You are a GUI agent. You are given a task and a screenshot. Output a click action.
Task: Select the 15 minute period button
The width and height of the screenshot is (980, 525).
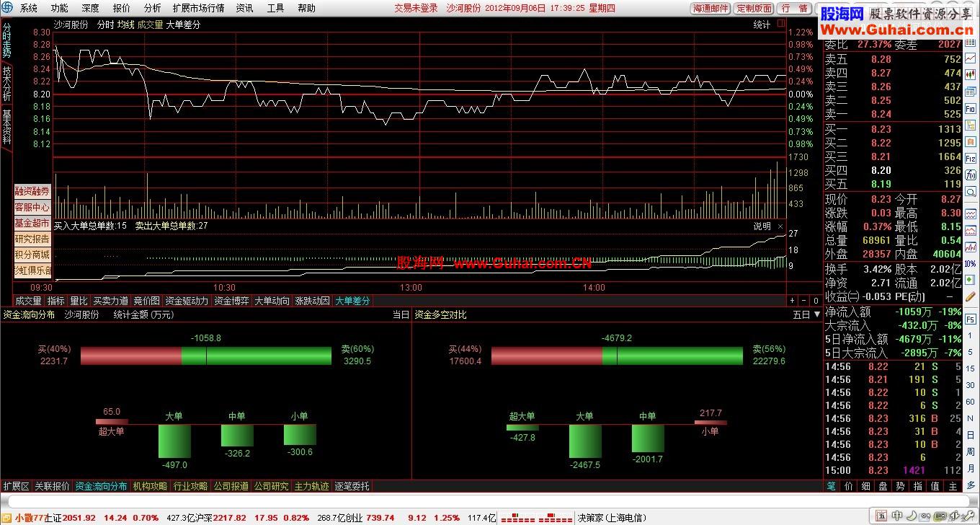(971, 369)
